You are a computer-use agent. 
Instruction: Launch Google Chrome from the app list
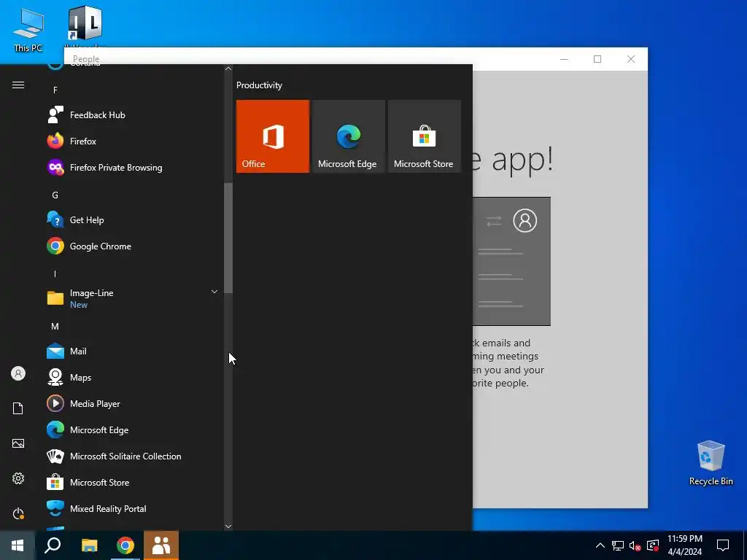point(133,246)
